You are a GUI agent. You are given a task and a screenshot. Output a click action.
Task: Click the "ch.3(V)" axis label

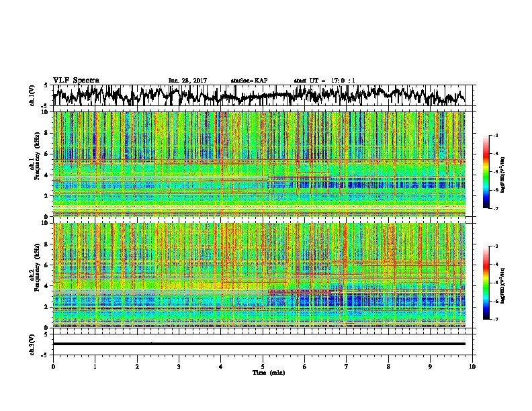coord(32,345)
